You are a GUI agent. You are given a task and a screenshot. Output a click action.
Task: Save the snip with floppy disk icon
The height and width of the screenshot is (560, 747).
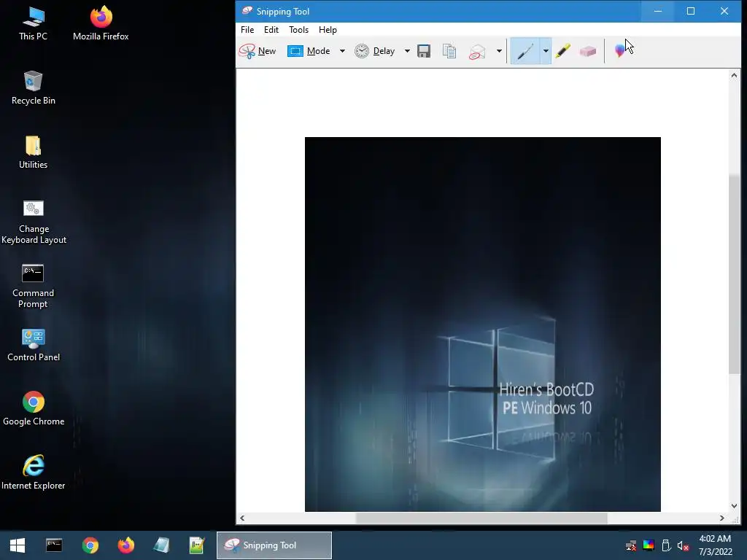click(x=424, y=51)
